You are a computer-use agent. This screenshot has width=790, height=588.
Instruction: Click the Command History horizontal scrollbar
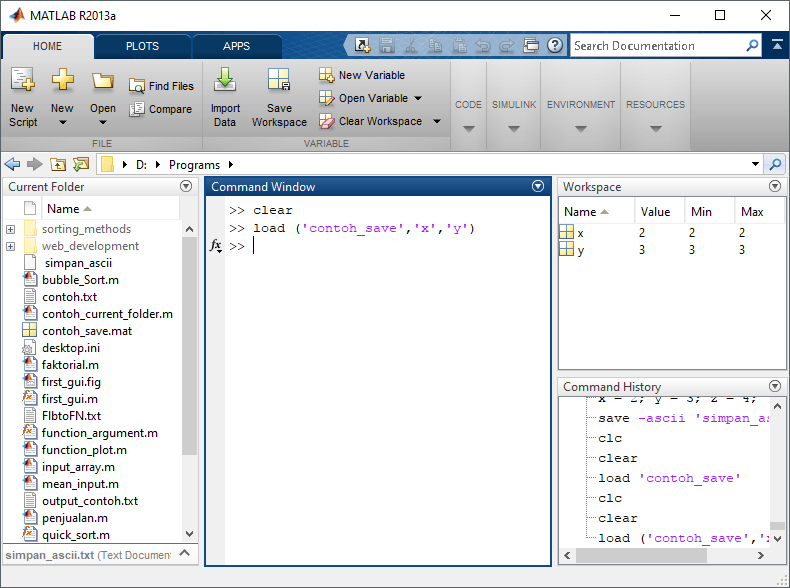click(x=641, y=555)
